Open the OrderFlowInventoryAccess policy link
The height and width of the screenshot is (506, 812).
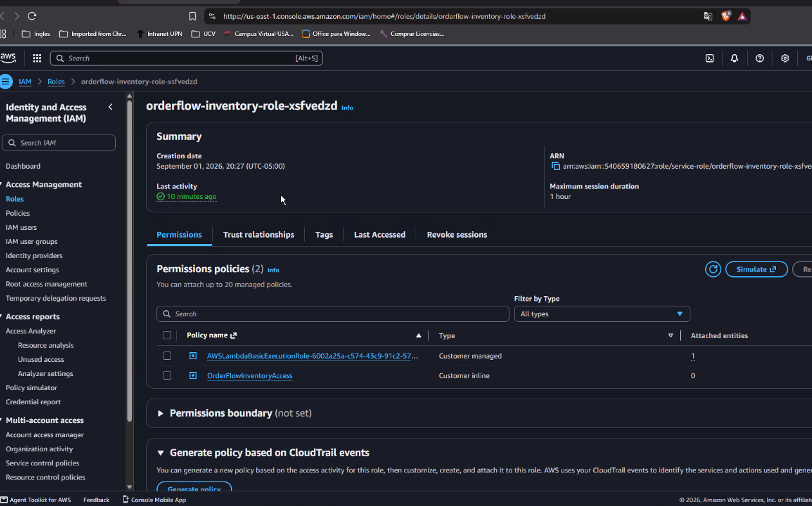[250, 375]
